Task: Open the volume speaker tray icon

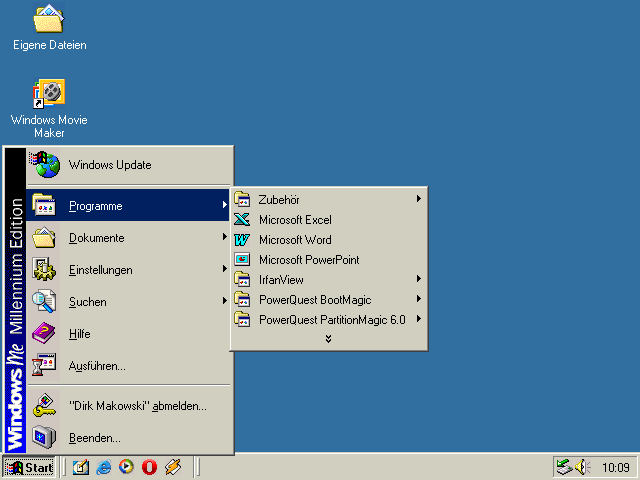Action: click(583, 467)
